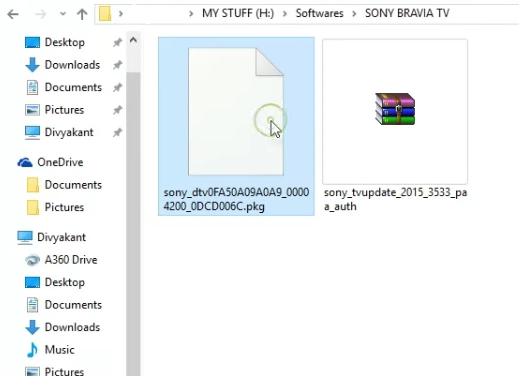Click pin icon next to Desktop
This screenshot has width=519, height=376.
pyautogui.click(x=117, y=42)
